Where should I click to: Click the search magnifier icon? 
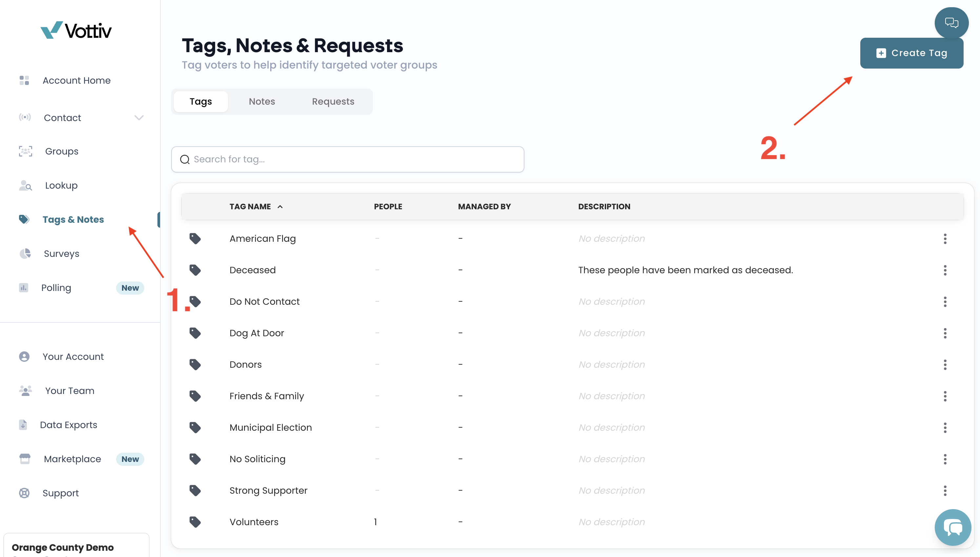point(185,159)
